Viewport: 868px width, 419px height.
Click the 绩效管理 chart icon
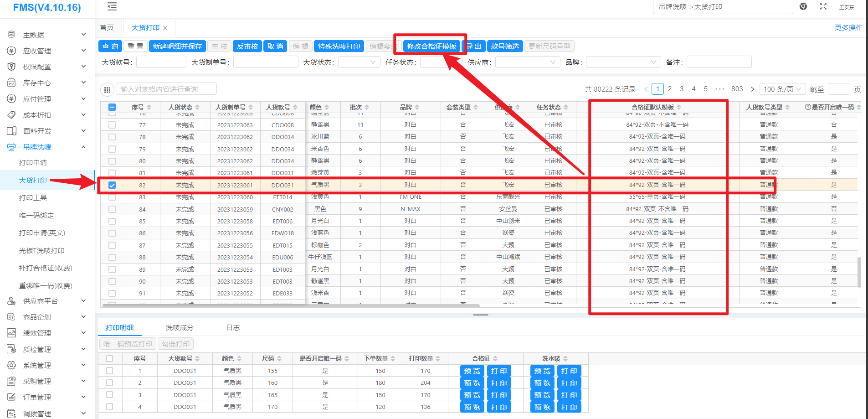[x=11, y=333]
